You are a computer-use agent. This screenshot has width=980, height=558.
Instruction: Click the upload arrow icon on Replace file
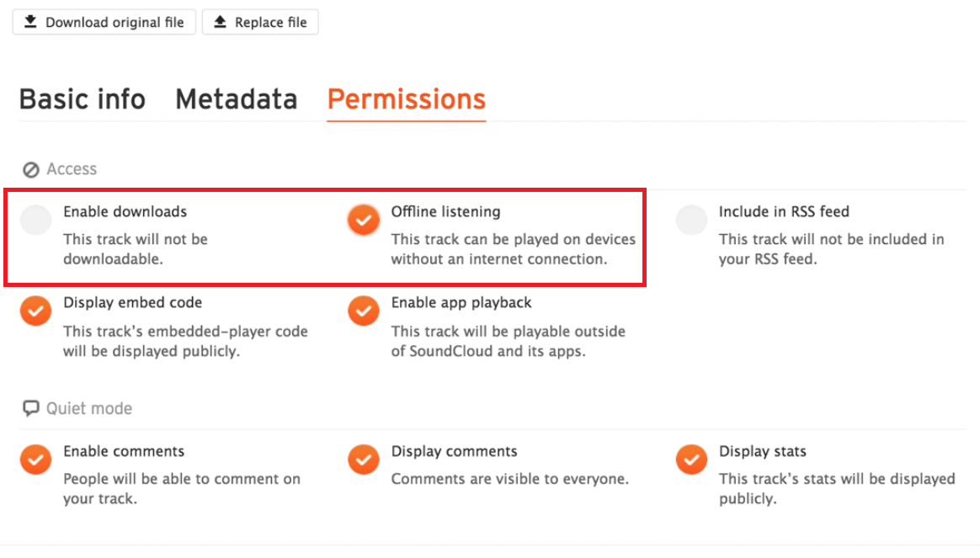tap(220, 22)
